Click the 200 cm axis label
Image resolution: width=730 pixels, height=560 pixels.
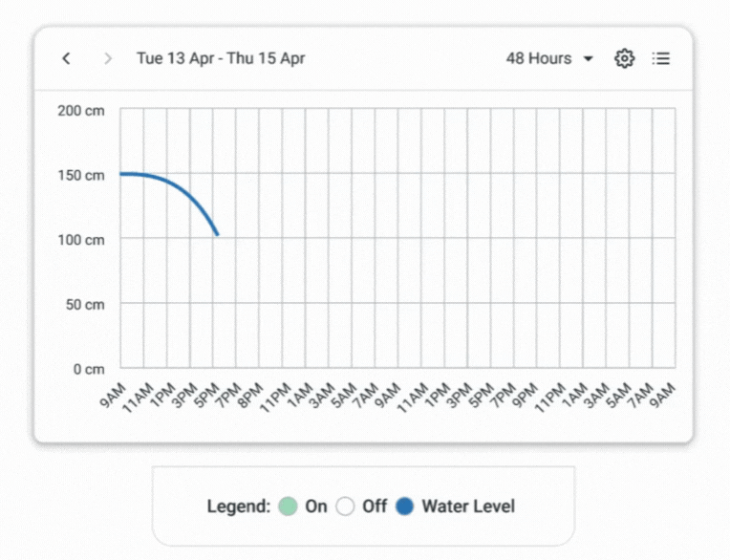(81, 110)
